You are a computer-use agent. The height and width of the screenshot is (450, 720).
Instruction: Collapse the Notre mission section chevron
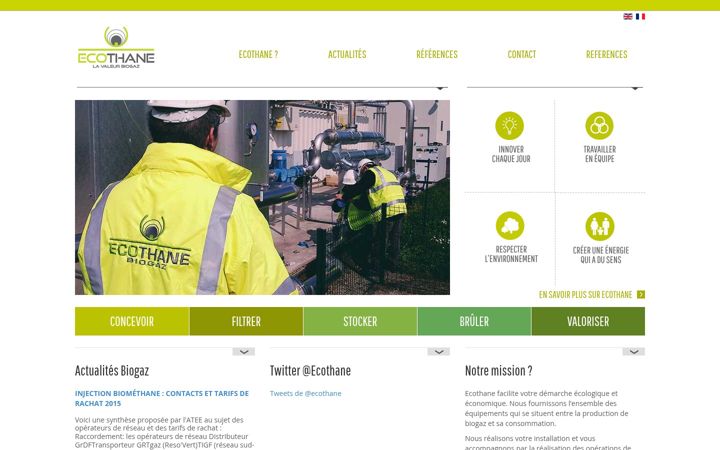(x=634, y=352)
